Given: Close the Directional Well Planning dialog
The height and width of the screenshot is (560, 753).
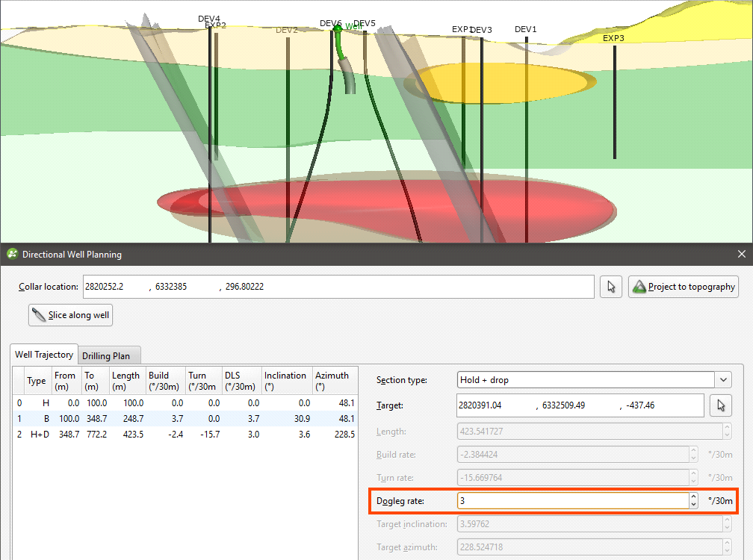Looking at the screenshot, I should click(x=741, y=255).
